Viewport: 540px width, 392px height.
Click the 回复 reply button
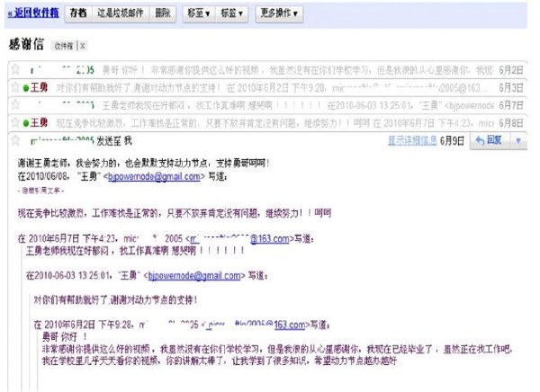tap(489, 140)
